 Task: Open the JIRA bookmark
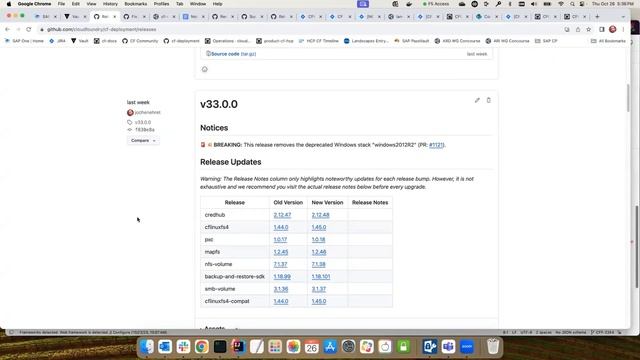57,41
